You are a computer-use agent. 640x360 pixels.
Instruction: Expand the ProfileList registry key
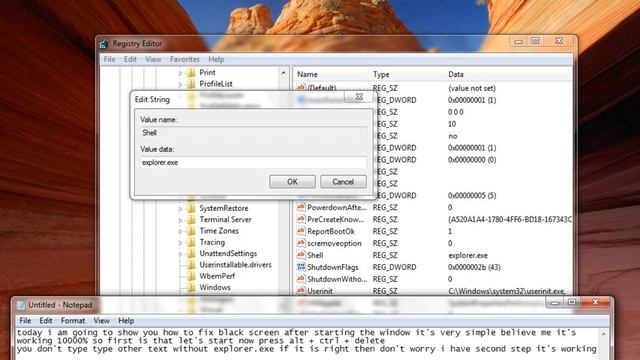pyautogui.click(x=180, y=84)
